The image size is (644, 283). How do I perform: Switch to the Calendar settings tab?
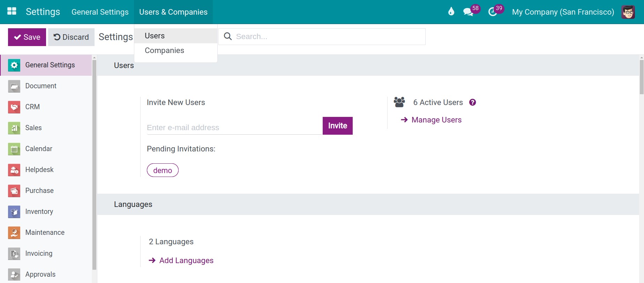point(46,149)
